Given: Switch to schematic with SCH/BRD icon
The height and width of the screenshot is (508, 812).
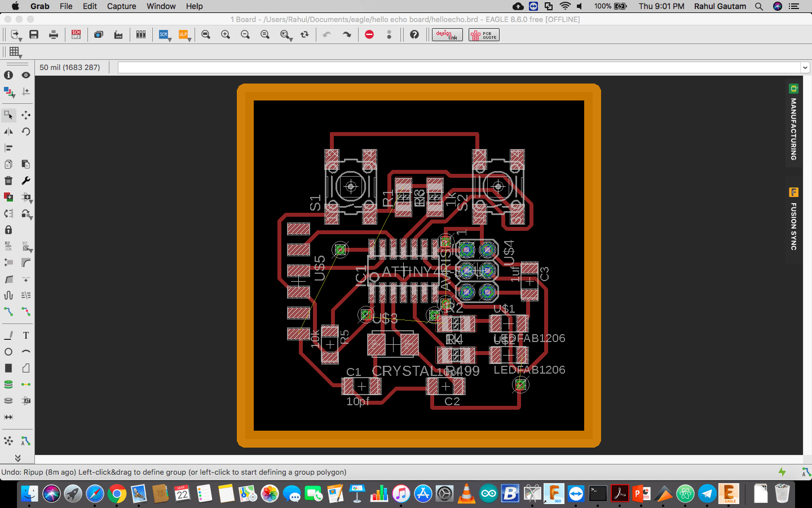Looking at the screenshot, I should 76,35.
